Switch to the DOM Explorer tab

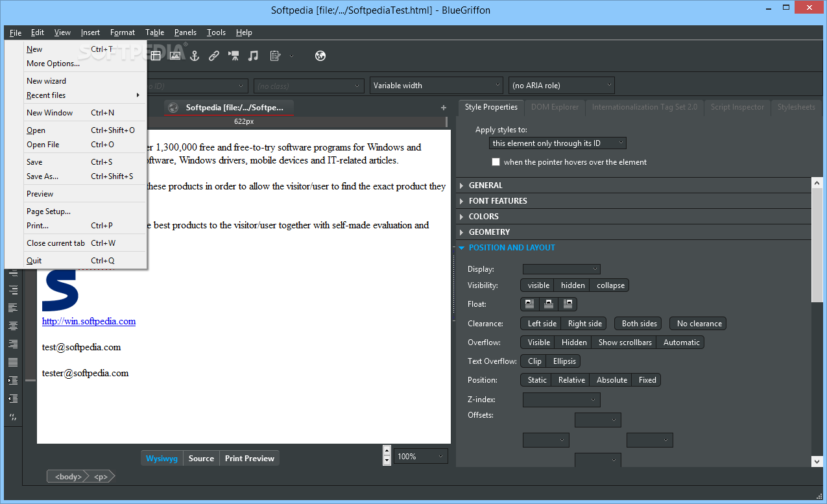coord(555,107)
